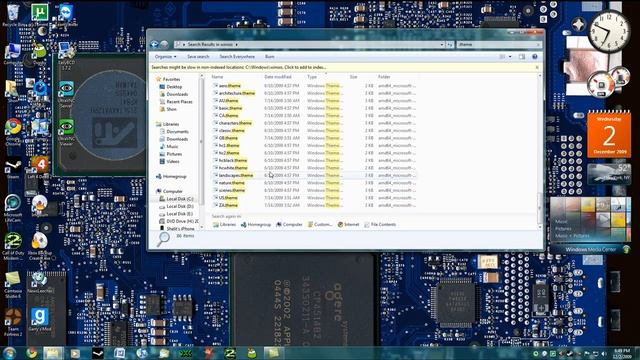
Task: Click the Search Everywhere button
Action: pos(237,57)
